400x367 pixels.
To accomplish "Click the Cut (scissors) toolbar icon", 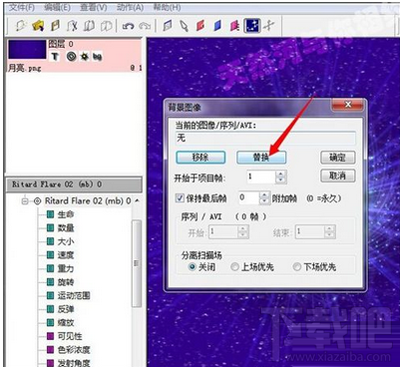I will (x=73, y=26).
